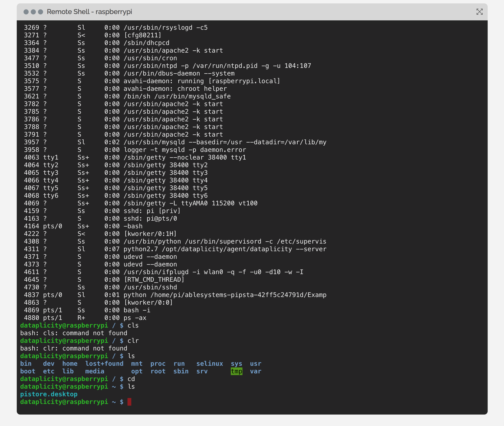Click the first gray window dot
The width and height of the screenshot is (504, 426).
[26, 12]
